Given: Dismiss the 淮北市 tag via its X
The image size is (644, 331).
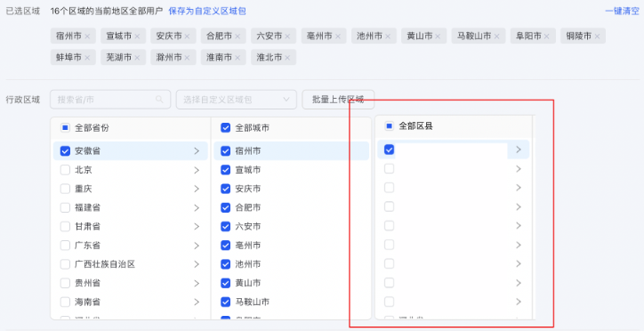Looking at the screenshot, I should 287,58.
